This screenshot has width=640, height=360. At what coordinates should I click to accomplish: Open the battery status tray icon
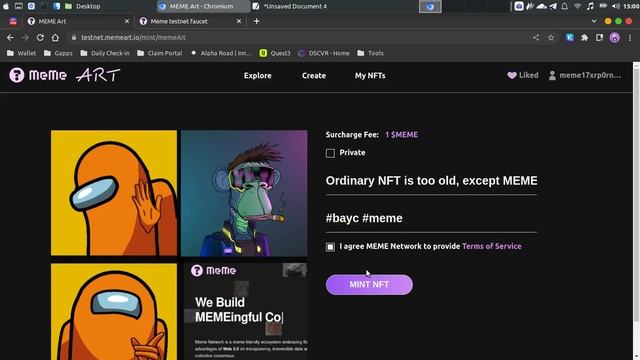tap(603, 6)
